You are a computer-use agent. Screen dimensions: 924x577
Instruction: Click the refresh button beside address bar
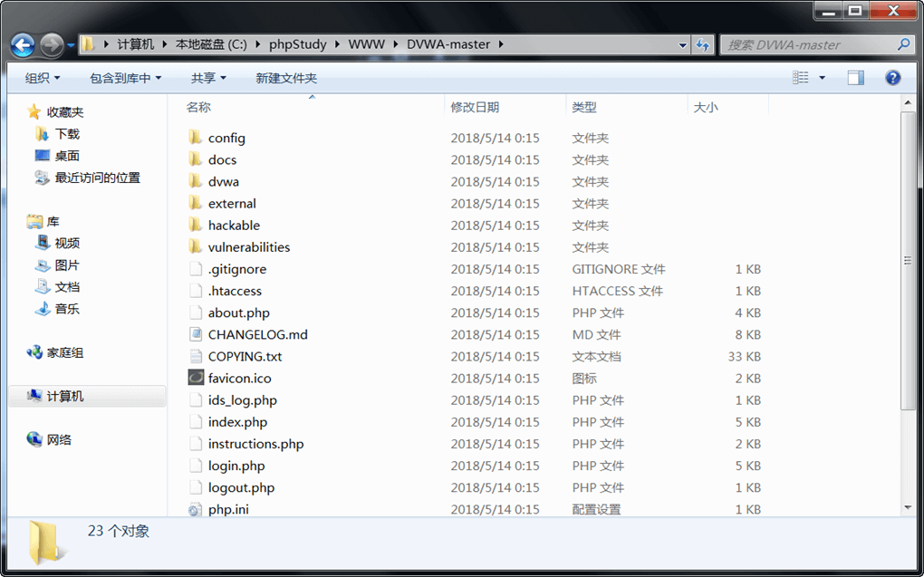tap(702, 44)
